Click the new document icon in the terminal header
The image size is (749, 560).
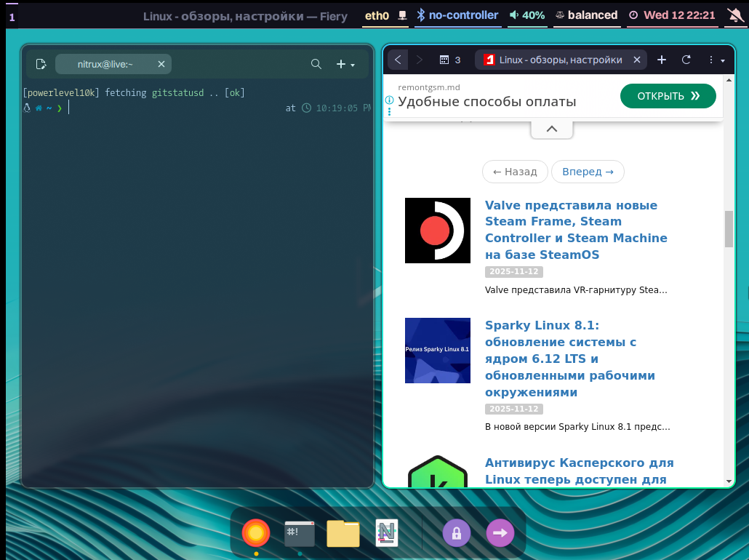coord(41,64)
